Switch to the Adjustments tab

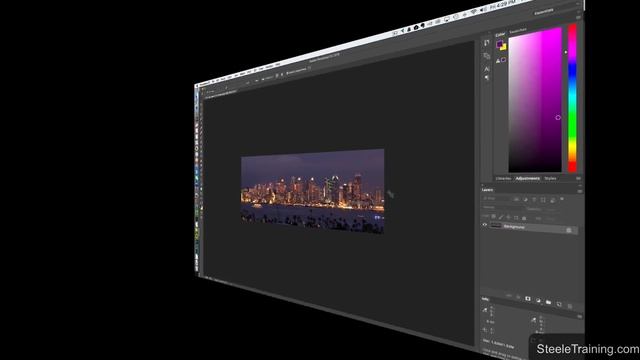tap(527, 178)
